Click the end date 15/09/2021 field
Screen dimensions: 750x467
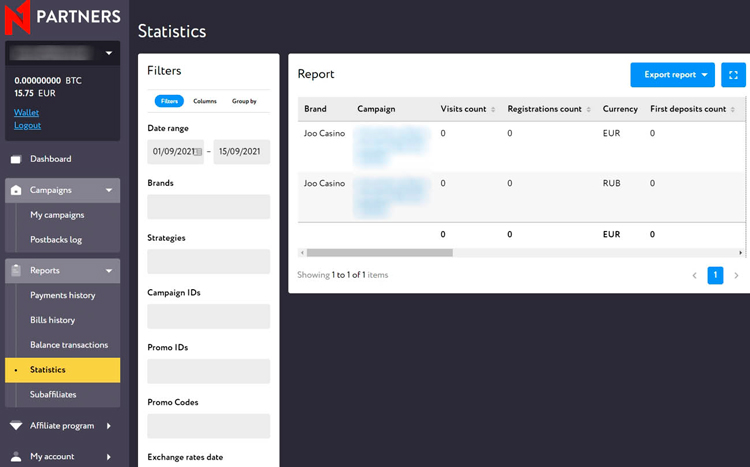(x=242, y=152)
